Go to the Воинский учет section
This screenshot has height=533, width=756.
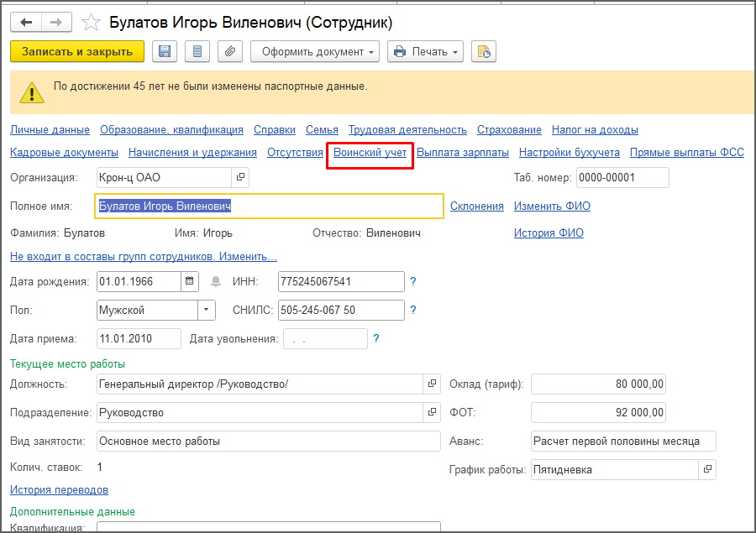point(370,153)
